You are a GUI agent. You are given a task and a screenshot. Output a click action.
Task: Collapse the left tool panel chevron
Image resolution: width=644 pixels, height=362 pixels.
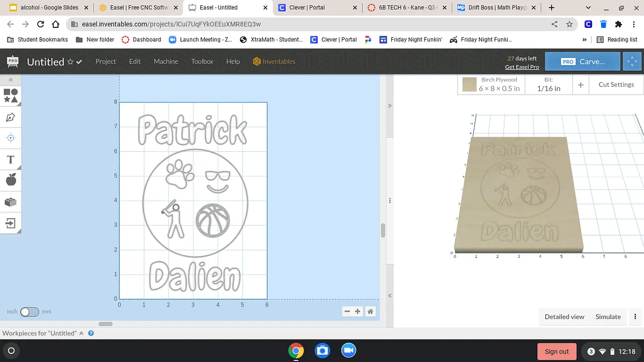pyautogui.click(x=11, y=80)
